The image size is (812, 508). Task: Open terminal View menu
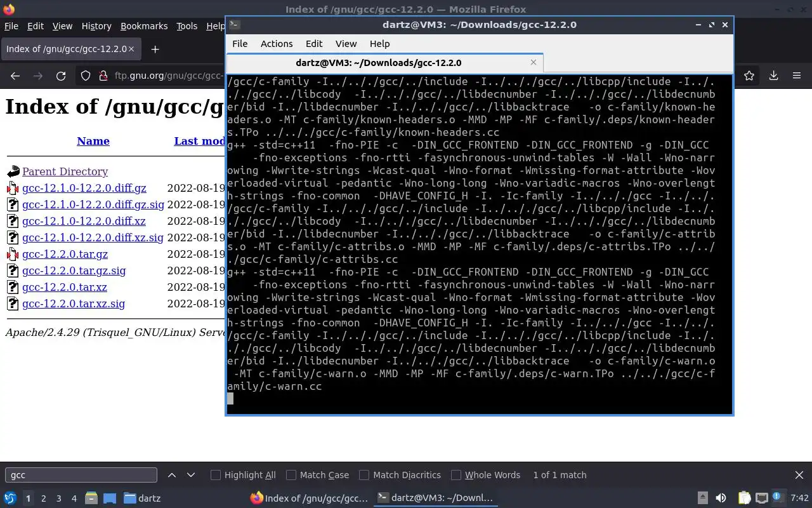coord(346,44)
